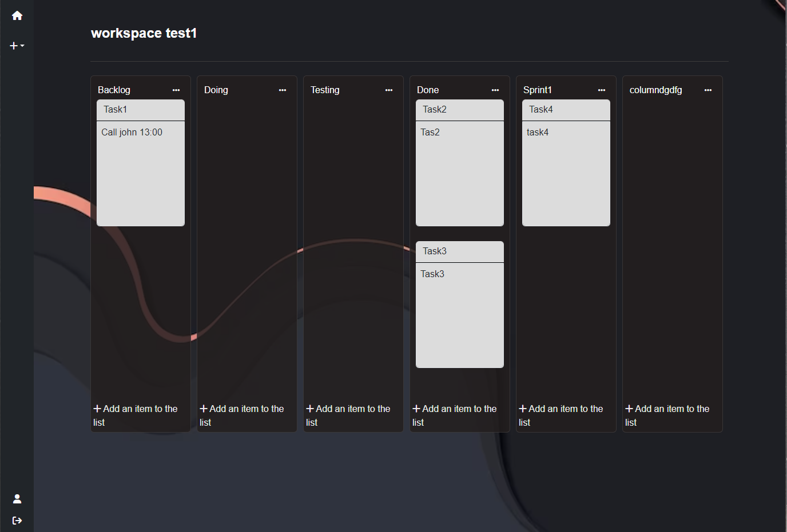Open Doing column options menu

pos(283,90)
